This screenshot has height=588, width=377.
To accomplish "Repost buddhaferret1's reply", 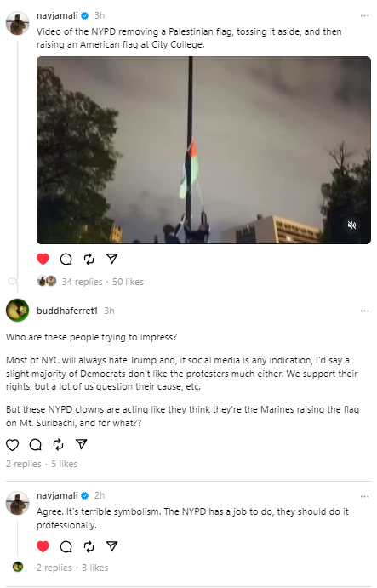I will (58, 445).
